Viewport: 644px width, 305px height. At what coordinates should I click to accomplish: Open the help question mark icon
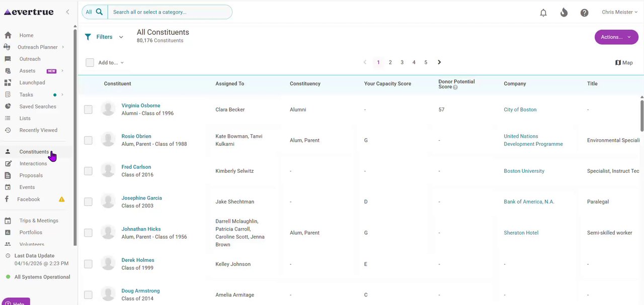pyautogui.click(x=584, y=13)
